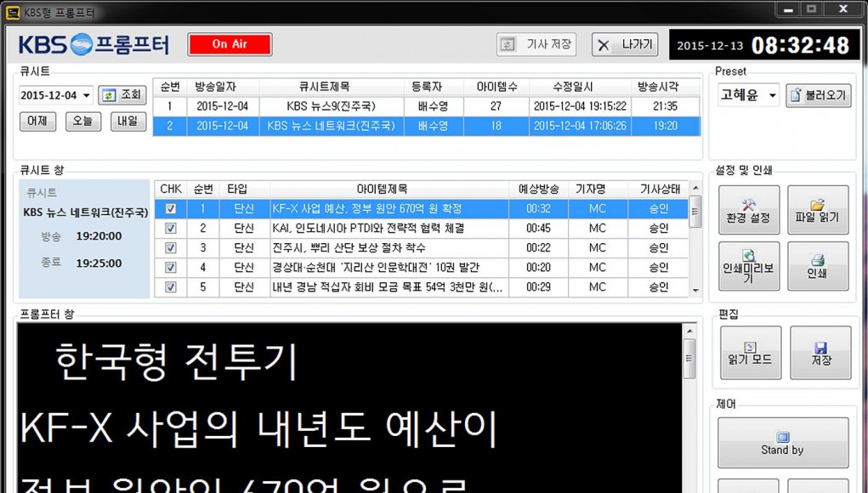This screenshot has height=493, width=868.
Task: Click 큐시트 창 scrollbar down arrow
Action: point(695,291)
